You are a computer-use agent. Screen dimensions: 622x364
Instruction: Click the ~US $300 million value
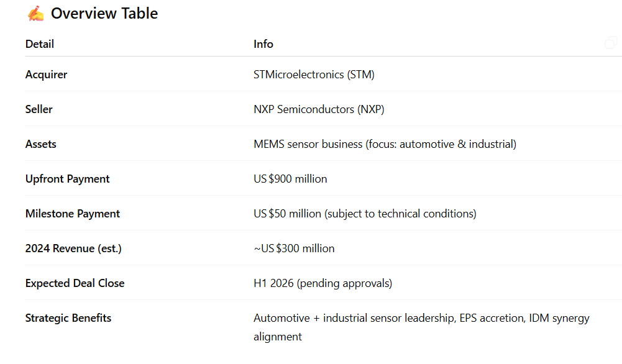pyautogui.click(x=294, y=248)
